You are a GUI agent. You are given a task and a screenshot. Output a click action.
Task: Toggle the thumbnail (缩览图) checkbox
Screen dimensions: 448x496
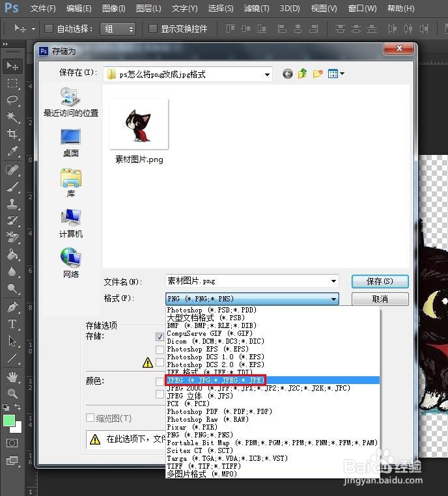(x=90, y=417)
